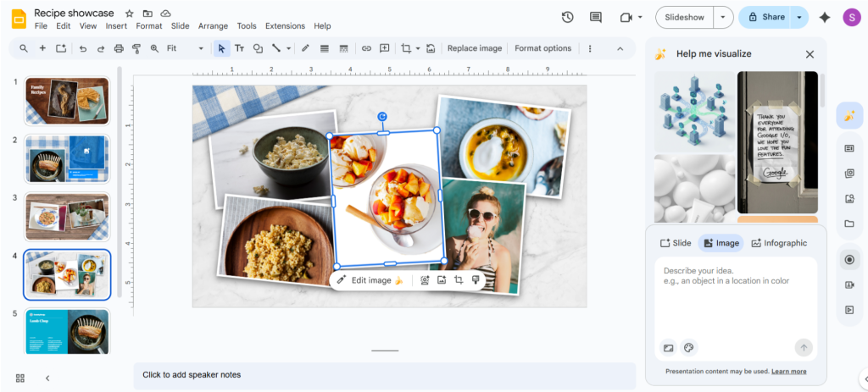Screen dimensions: 868x392
Task: Switch to the Slide generation tab
Action: pyautogui.click(x=676, y=243)
